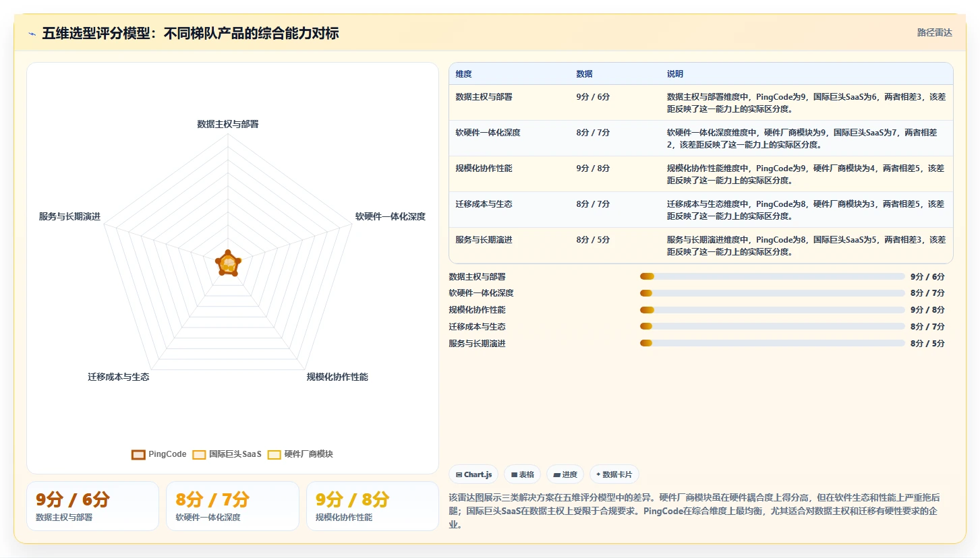Click the 服务与长期演进 label beside its progress bar
The height and width of the screenshot is (558, 980).
[477, 343]
